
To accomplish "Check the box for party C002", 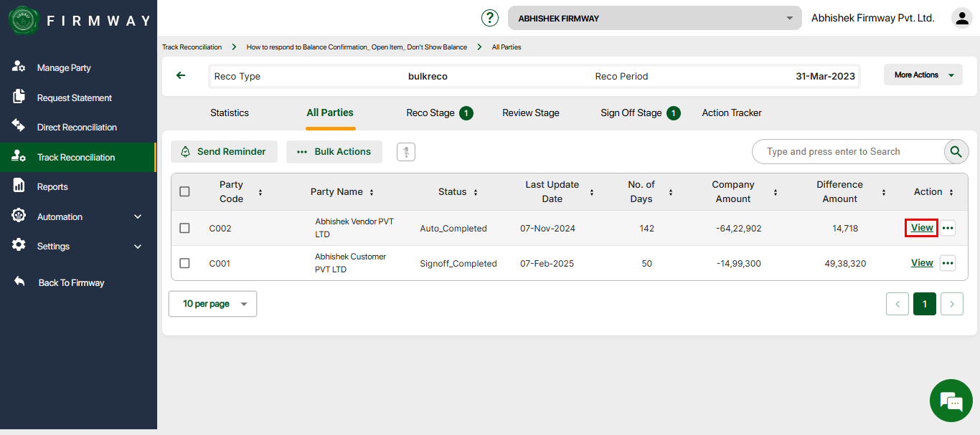I will pyautogui.click(x=184, y=228).
